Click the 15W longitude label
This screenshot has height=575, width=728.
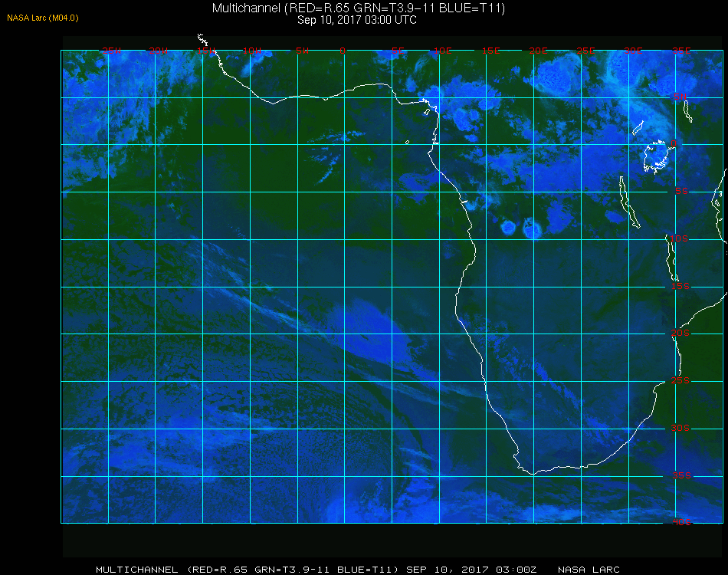pyautogui.click(x=205, y=51)
